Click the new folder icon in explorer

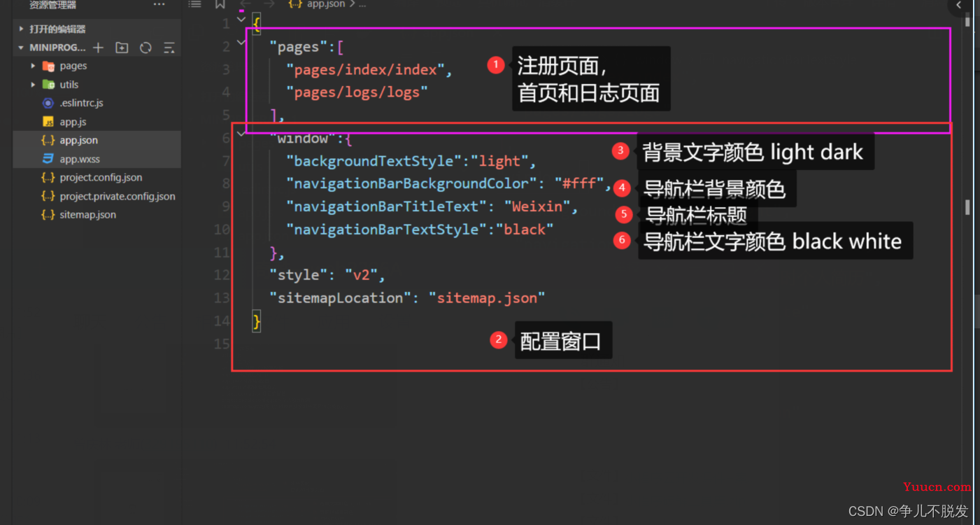(x=122, y=48)
